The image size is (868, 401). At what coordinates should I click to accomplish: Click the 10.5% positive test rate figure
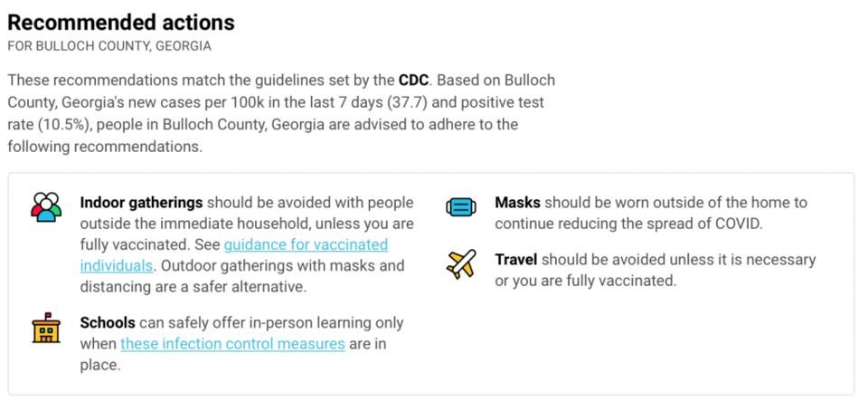pos(63,125)
